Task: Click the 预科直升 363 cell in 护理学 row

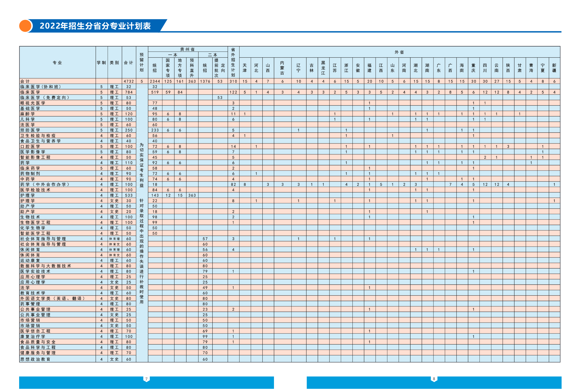Action: (x=192, y=195)
